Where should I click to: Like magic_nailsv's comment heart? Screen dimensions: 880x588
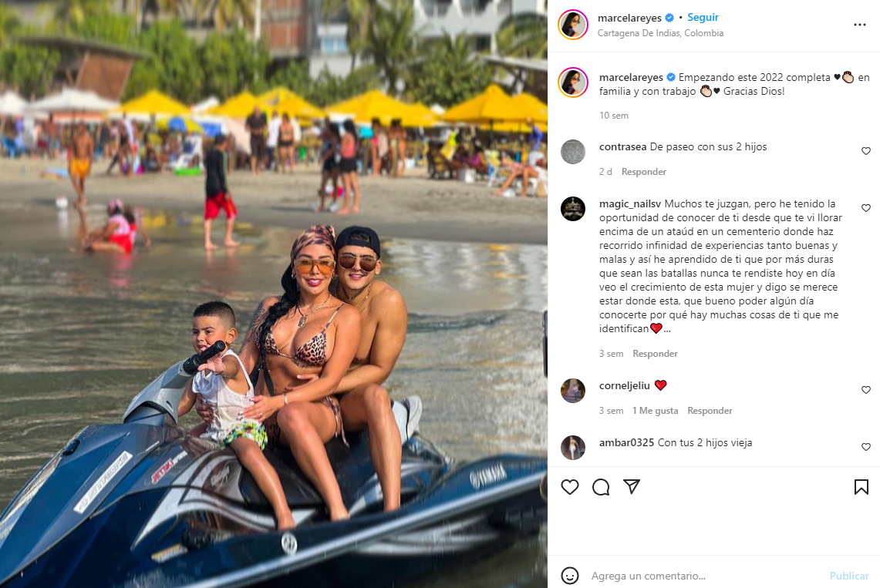(x=866, y=208)
